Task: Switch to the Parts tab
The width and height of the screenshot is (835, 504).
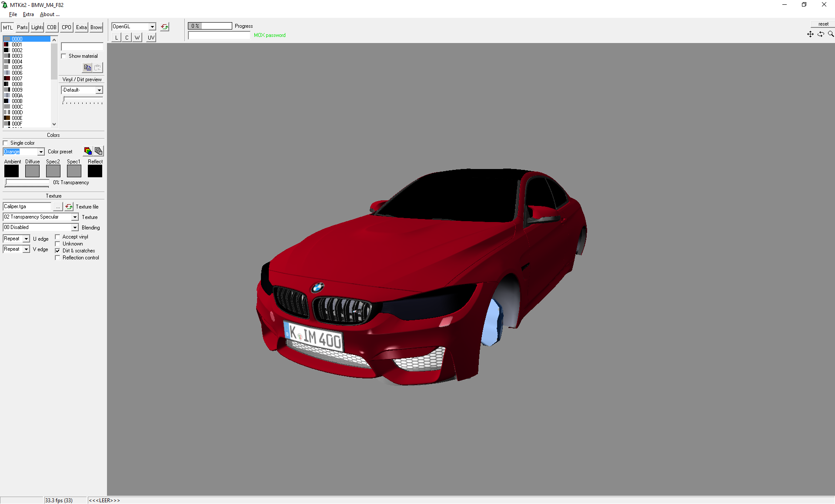Action: [22, 27]
